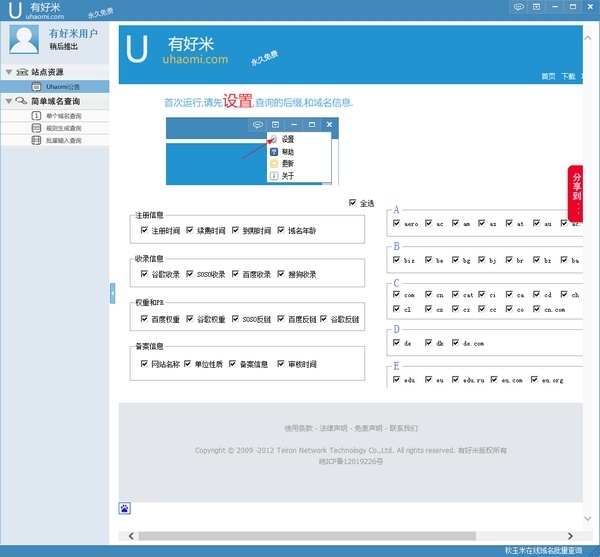Image resolution: width=600 pixels, height=557 pixels.
Task: Collapse the 简单域名查询 tree triangle
Action: click(x=9, y=101)
